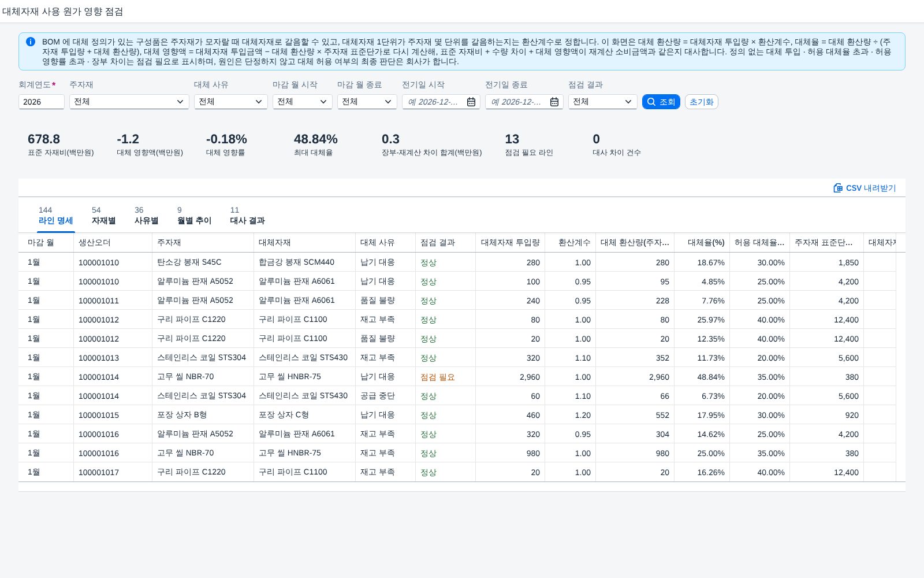Screen dimensions: 924x578
Task: Switch to the 자재별 tab
Action: point(104,216)
